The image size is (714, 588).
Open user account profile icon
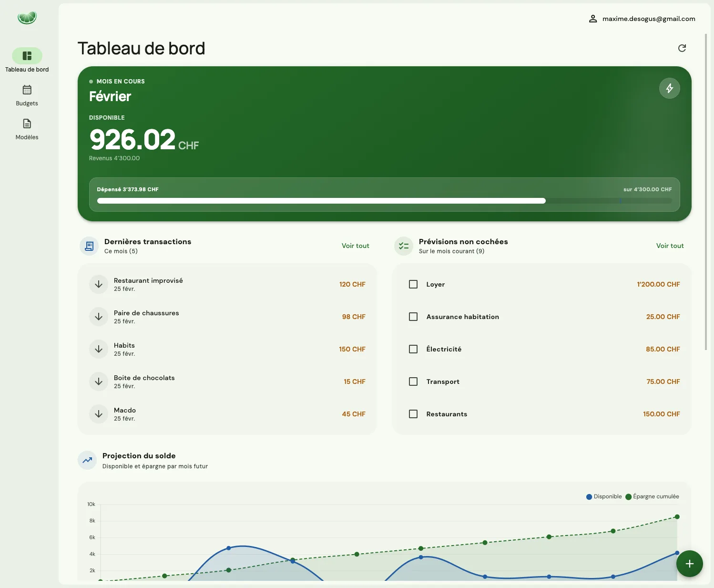click(x=592, y=19)
